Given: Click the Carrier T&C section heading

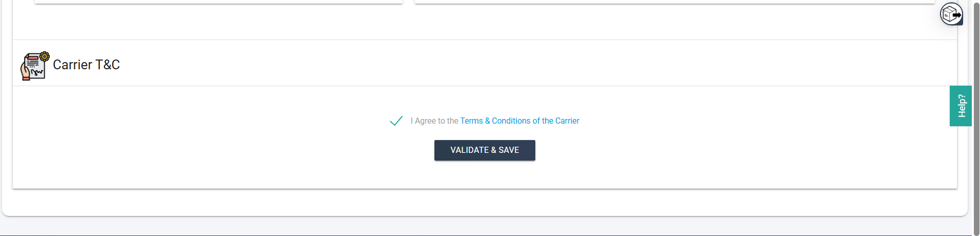Looking at the screenshot, I should (87, 65).
